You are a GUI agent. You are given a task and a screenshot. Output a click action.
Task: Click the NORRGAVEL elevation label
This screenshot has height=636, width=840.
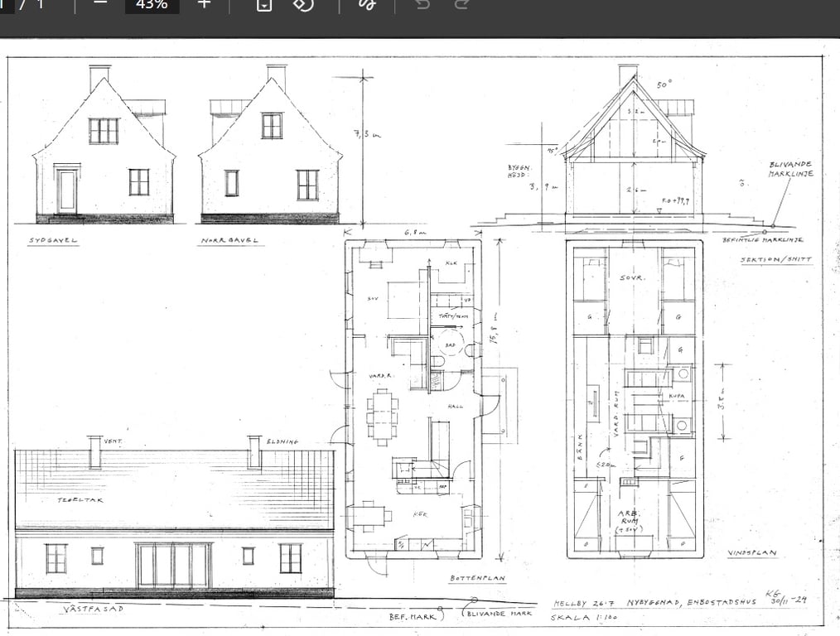pyautogui.click(x=229, y=240)
